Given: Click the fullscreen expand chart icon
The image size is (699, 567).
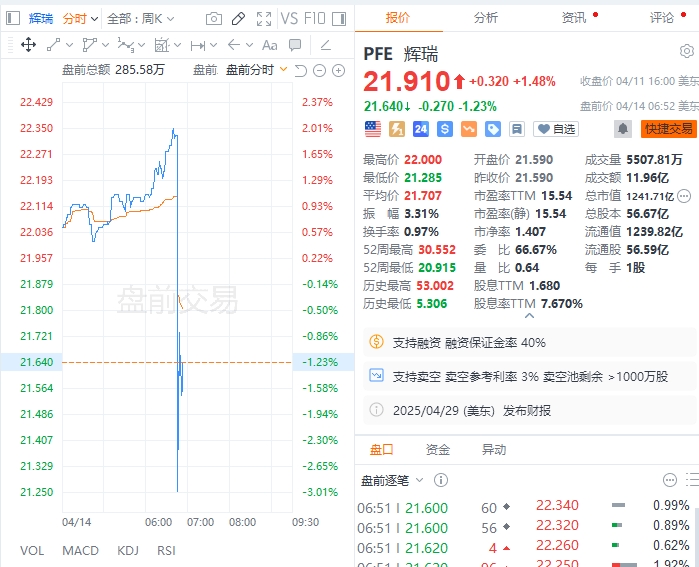Looking at the screenshot, I should click(263, 19).
